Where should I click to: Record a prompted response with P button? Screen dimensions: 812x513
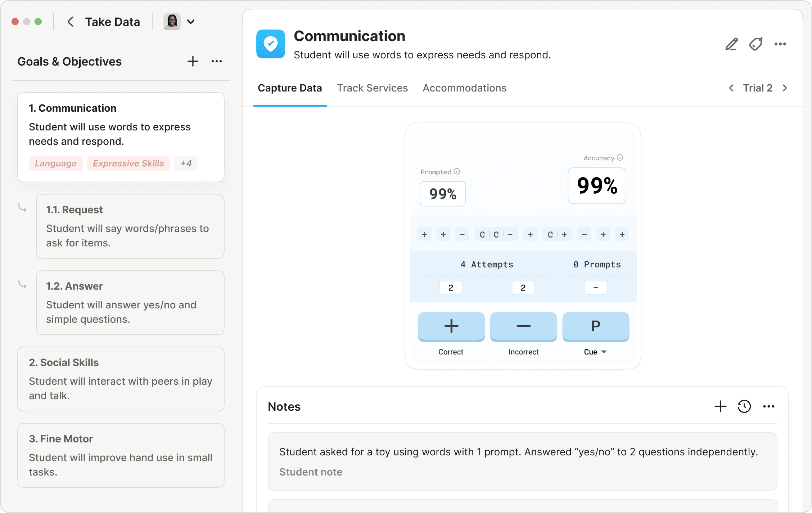pos(596,326)
